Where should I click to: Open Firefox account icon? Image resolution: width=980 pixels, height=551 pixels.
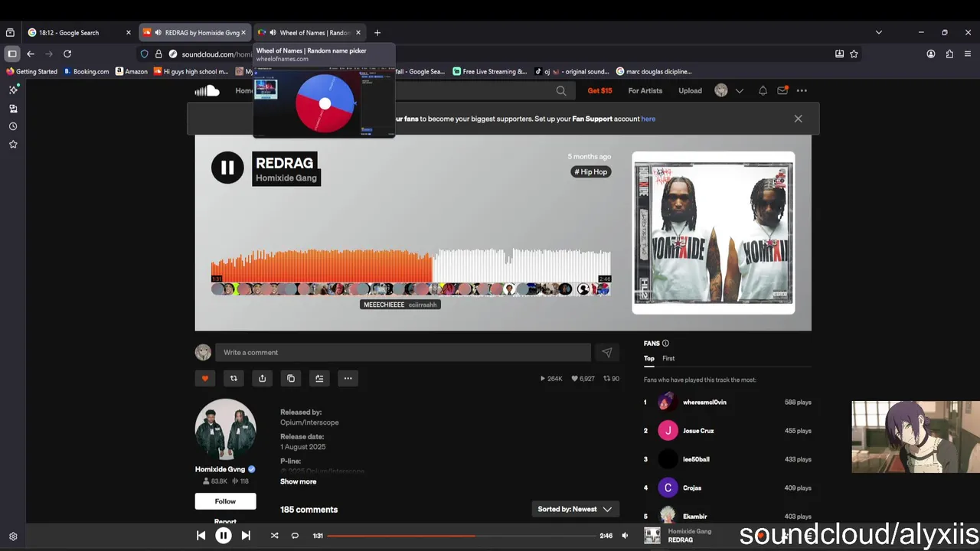(x=931, y=54)
